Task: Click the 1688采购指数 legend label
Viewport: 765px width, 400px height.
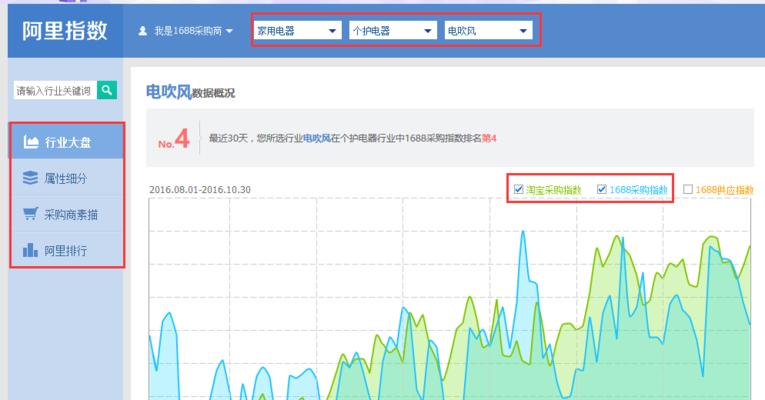Action: pos(638,190)
